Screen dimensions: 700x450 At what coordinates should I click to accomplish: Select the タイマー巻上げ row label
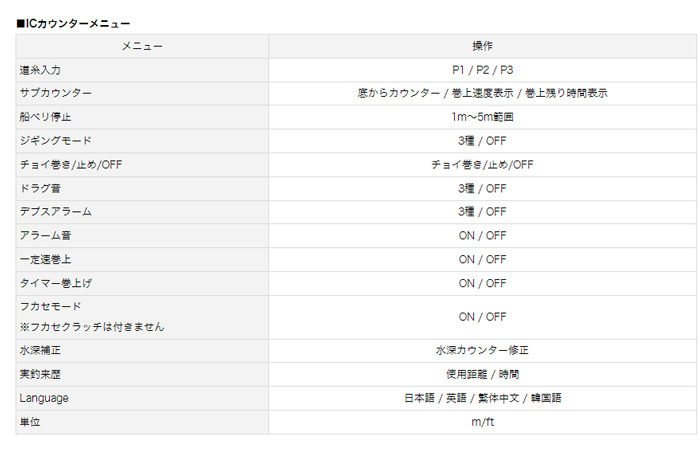56,283
